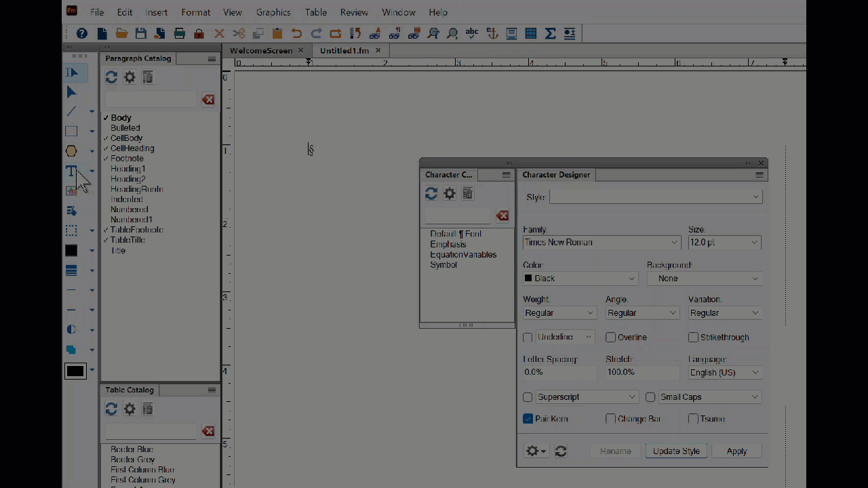
Task: Open the Graphics menu
Action: (273, 12)
